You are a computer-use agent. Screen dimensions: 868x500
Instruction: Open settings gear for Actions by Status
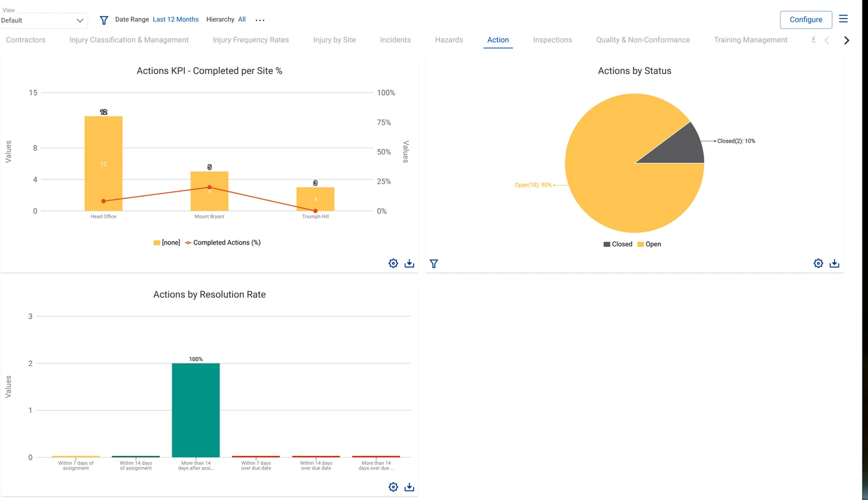[818, 263]
